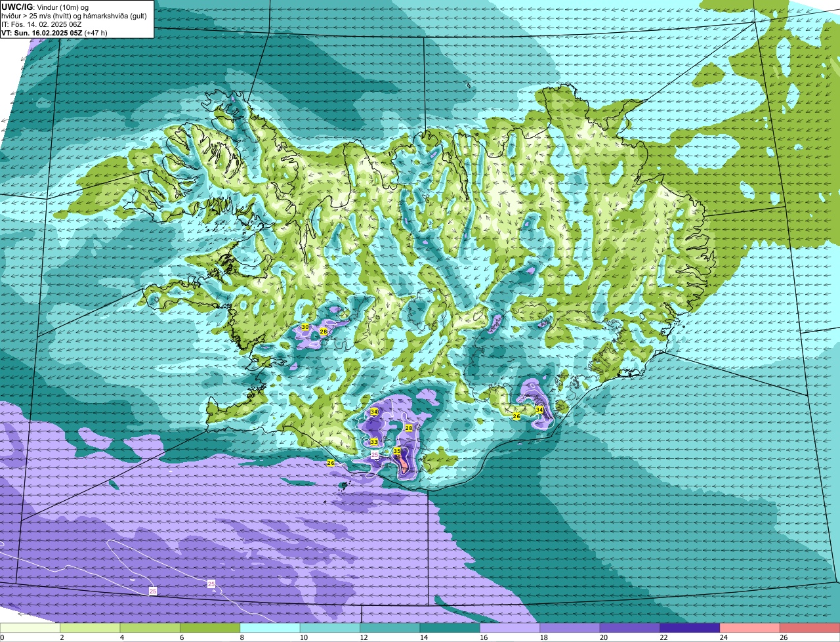840x642 pixels.
Task: Select the yellow gust marker reading 35
Action: [x=397, y=451]
